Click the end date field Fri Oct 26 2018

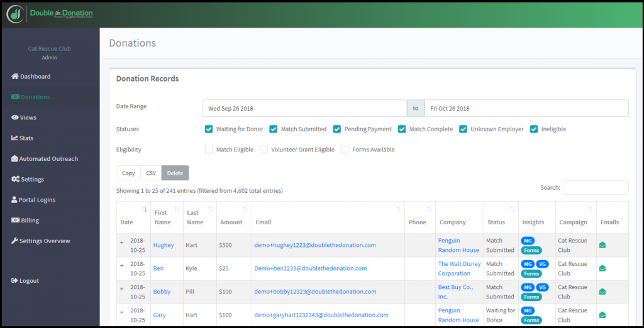coord(526,108)
